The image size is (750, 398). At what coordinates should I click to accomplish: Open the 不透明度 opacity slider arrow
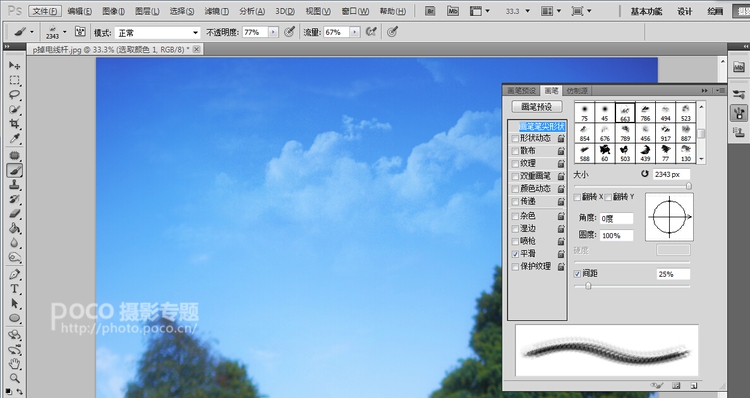(x=273, y=32)
